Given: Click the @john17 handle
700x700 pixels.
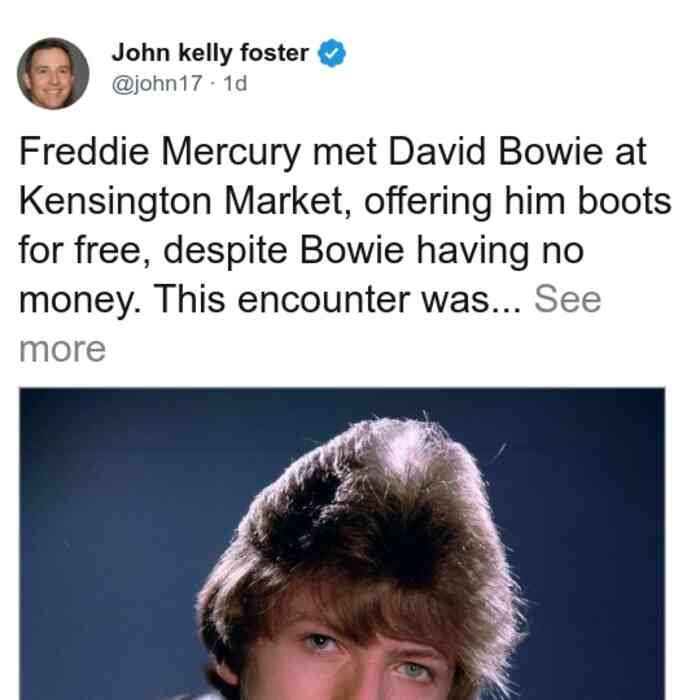Looking at the screenshot, I should pos(157,83).
